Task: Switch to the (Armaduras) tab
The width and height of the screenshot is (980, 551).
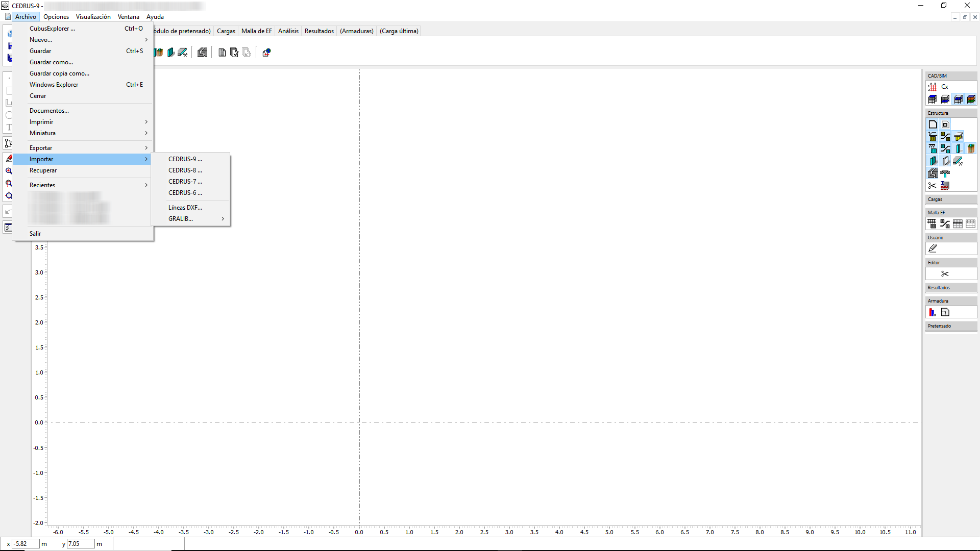Action: [x=357, y=31]
